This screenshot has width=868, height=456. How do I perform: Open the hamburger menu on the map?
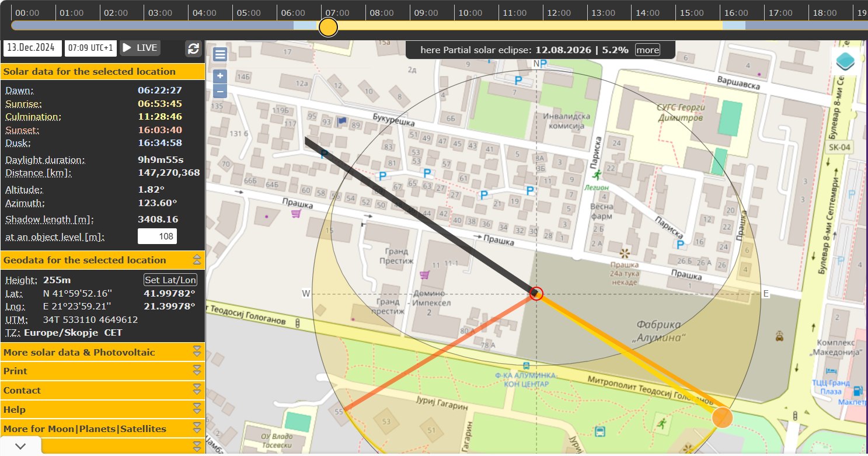220,54
